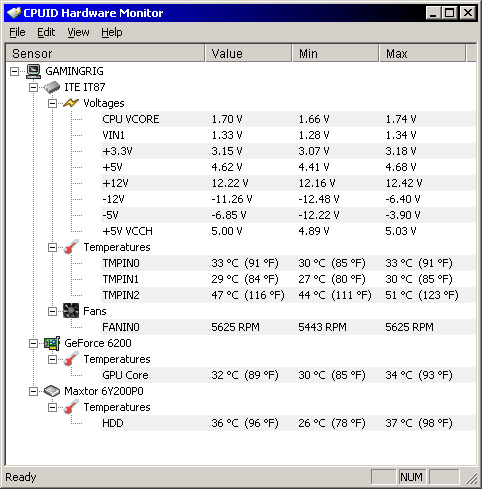Click the ITE IT87 Temperatures thermometer icon
This screenshot has width=482, height=489.
pos(71,247)
